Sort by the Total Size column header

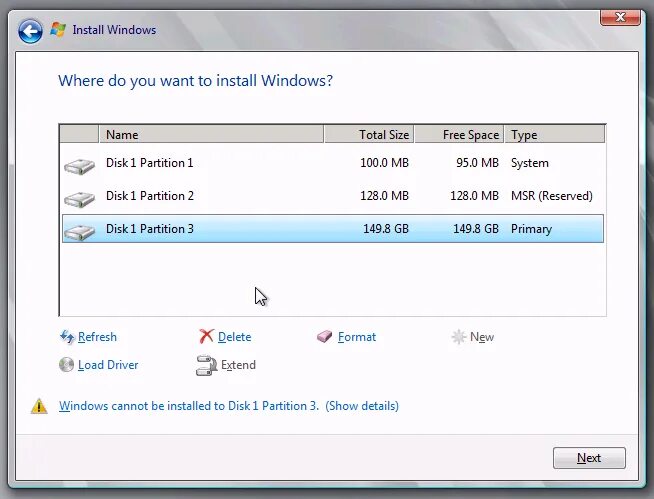[x=369, y=134]
